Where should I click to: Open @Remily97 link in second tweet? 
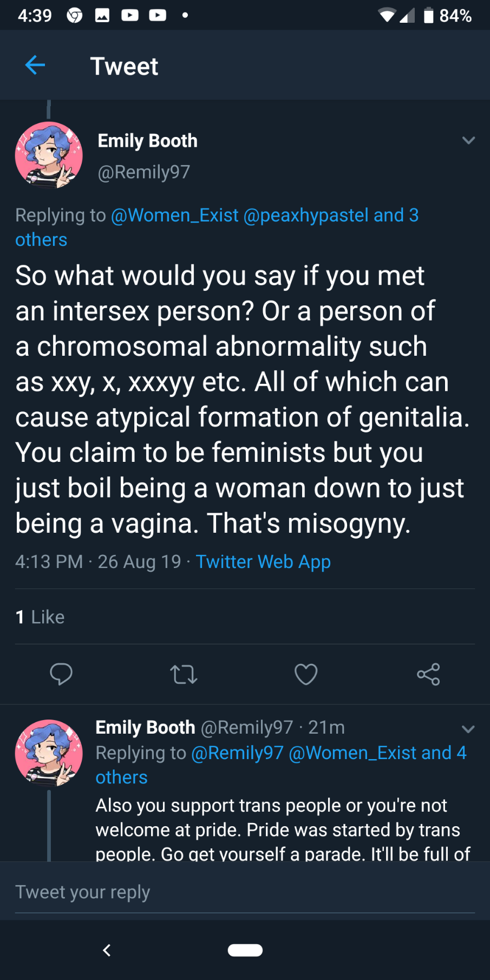[x=237, y=753]
